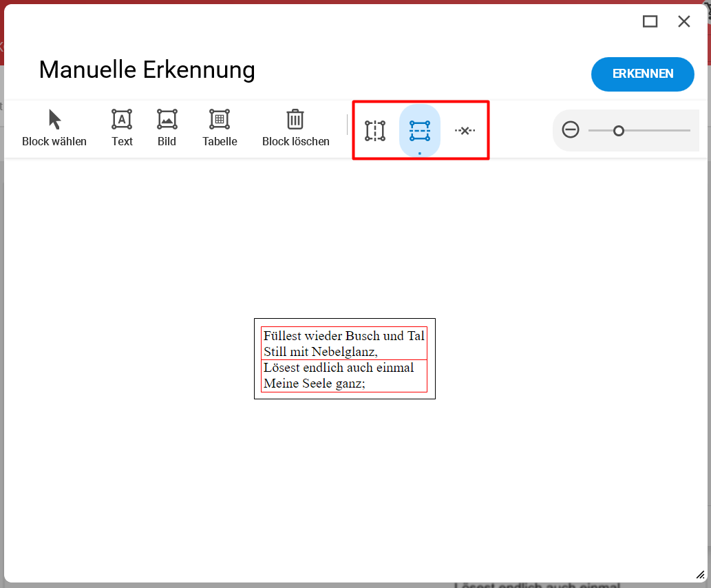
Task: Choose the Text block tool
Action: tap(122, 128)
